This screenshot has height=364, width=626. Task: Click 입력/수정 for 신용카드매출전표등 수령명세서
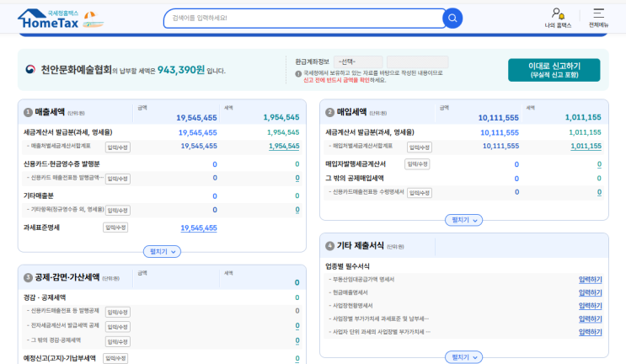[420, 193]
